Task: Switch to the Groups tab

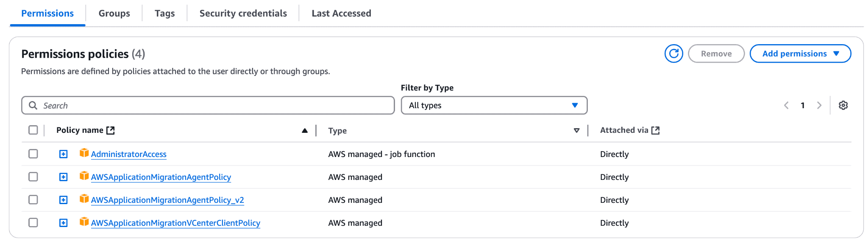Action: coord(114,14)
